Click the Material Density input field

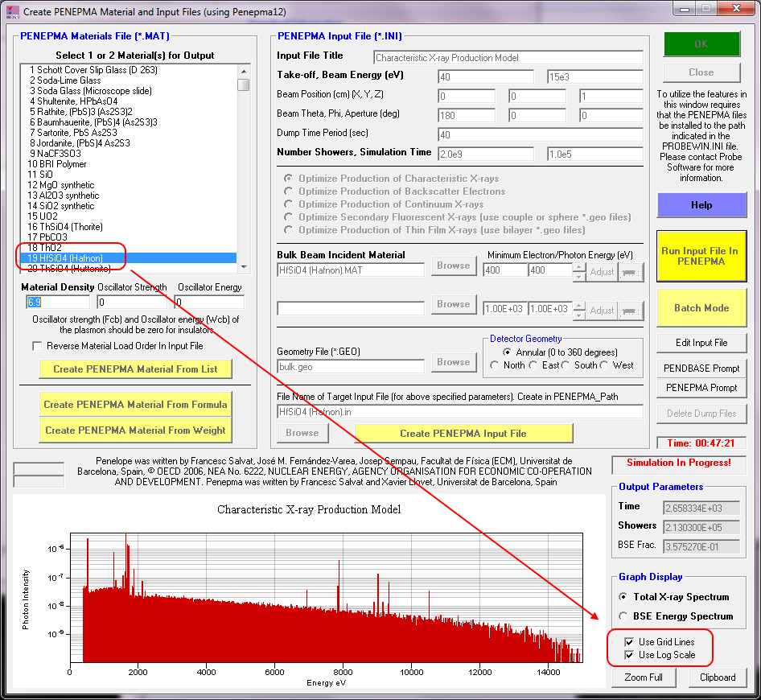(57, 303)
